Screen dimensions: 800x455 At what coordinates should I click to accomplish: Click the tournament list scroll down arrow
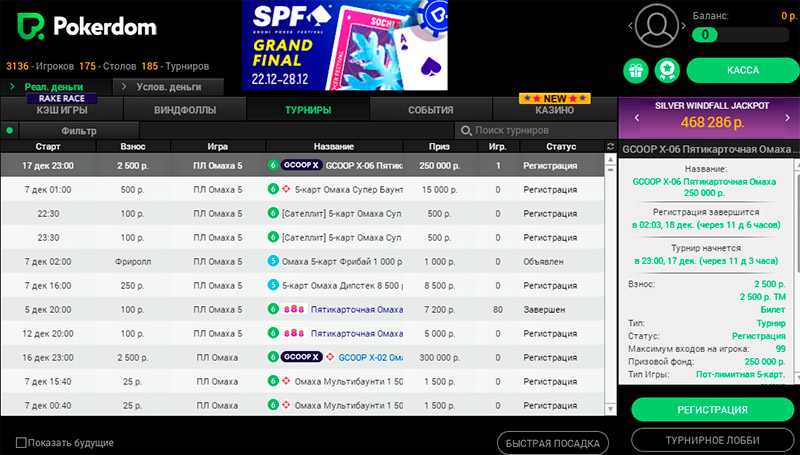pos(610,409)
